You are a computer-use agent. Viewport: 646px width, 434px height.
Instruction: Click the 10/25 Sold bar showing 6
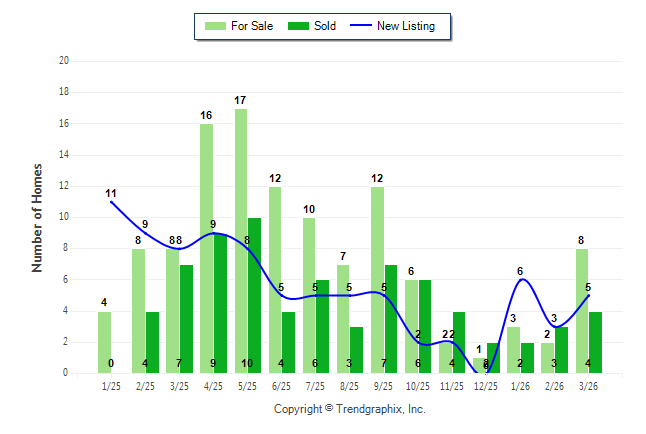tap(426, 326)
